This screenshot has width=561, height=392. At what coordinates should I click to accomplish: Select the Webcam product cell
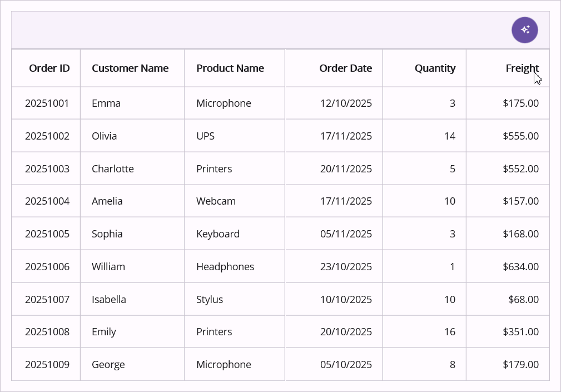216,201
